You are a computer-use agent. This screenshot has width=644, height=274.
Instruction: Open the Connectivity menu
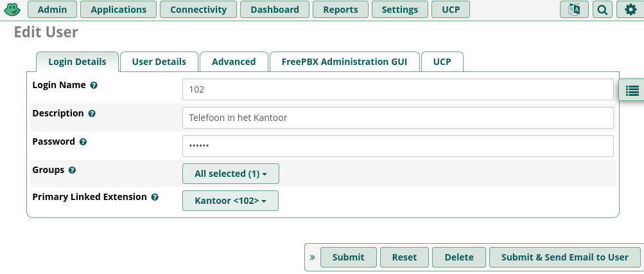198,10
